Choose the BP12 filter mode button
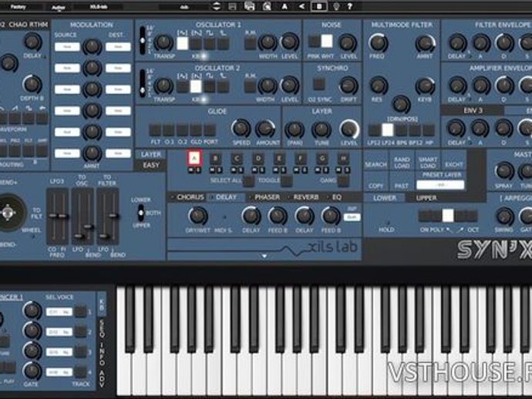The height and width of the screenshot is (399, 532). point(415,130)
